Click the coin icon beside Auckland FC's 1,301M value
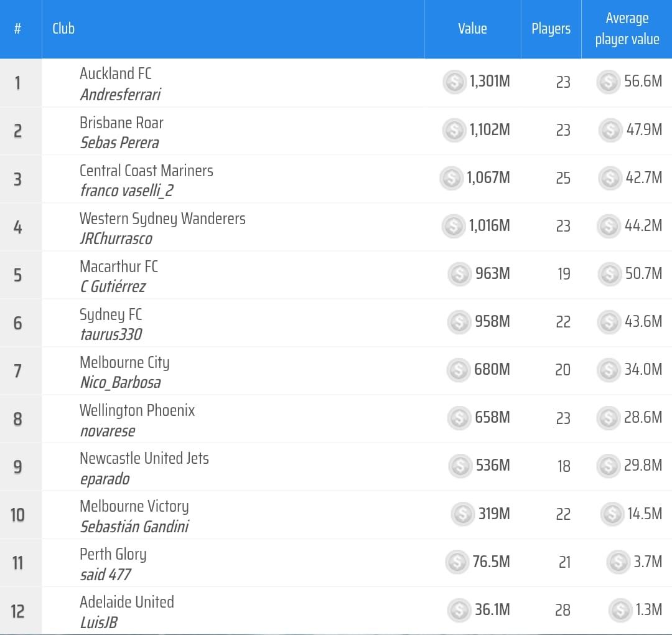The image size is (672, 635). [x=454, y=82]
